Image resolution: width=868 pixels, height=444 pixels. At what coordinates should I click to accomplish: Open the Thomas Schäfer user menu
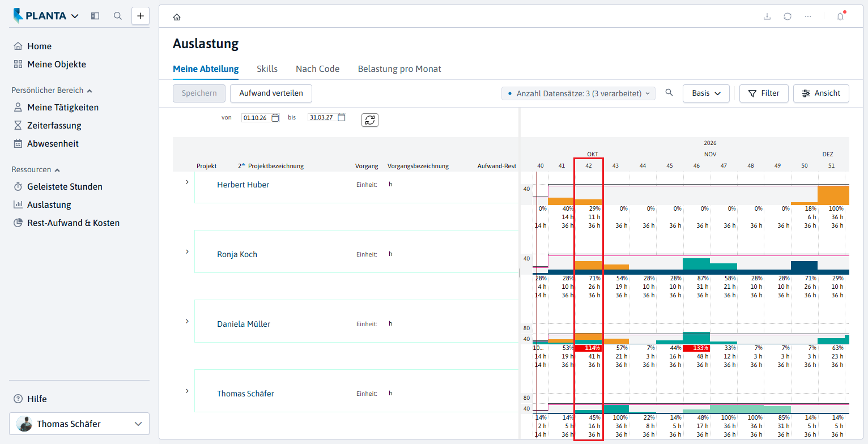click(x=79, y=424)
